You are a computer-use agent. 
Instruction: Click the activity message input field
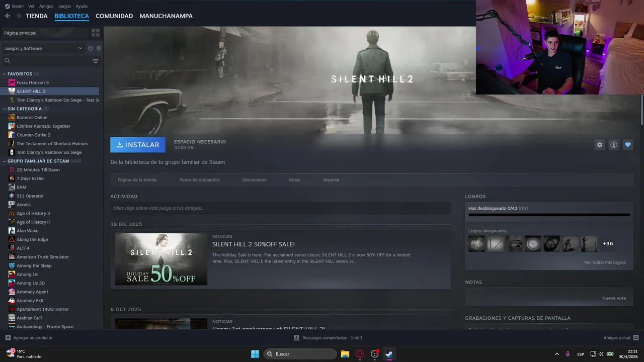coord(281,208)
